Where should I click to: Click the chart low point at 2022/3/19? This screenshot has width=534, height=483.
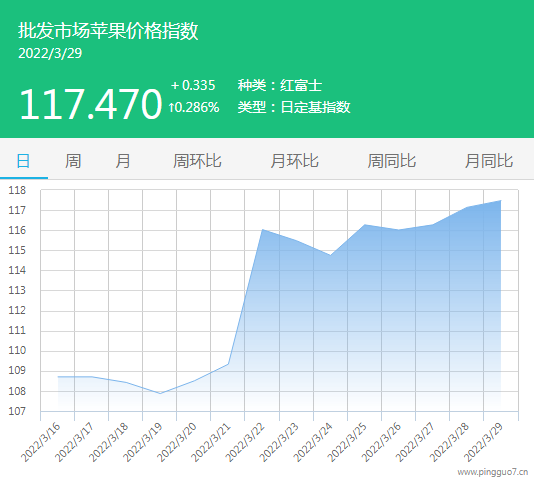pos(160,393)
